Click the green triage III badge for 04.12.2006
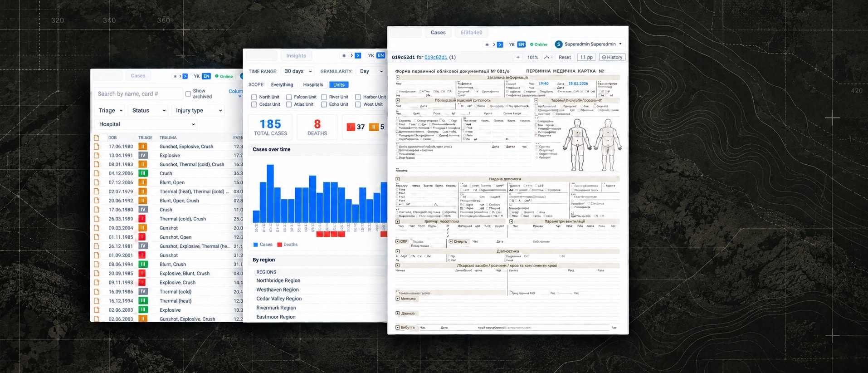 (x=143, y=173)
